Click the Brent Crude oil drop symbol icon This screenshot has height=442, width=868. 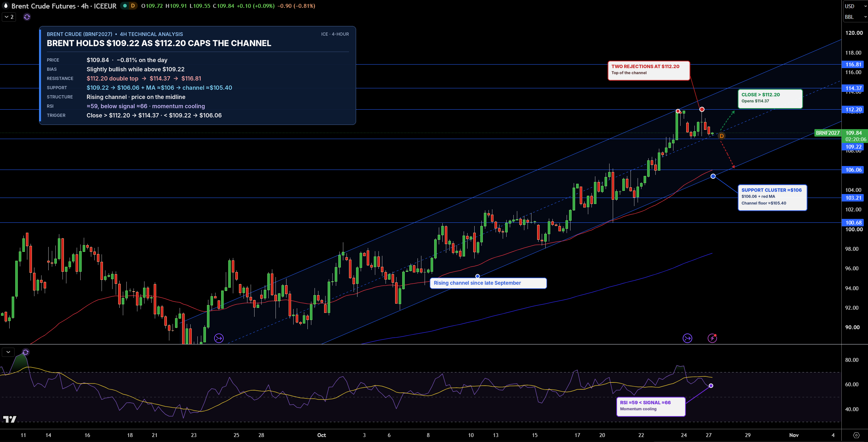(5, 6)
